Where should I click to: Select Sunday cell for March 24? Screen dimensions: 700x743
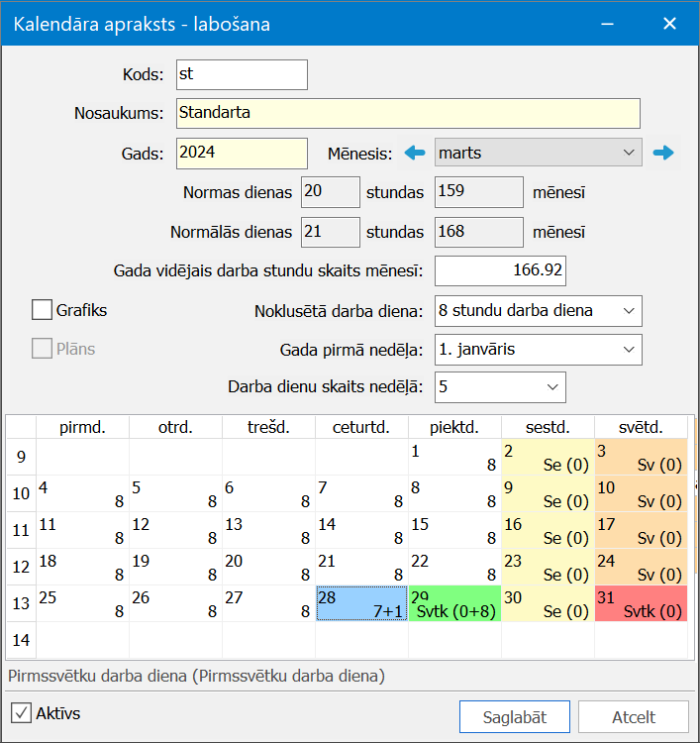tap(641, 567)
